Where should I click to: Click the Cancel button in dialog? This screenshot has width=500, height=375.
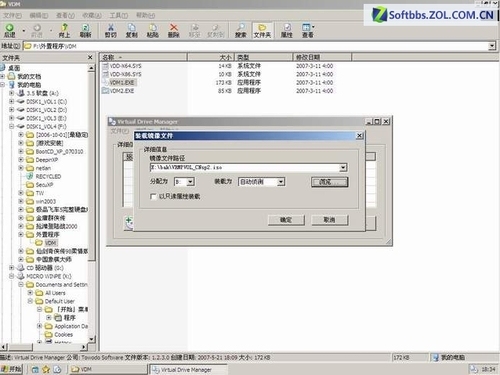point(329,220)
